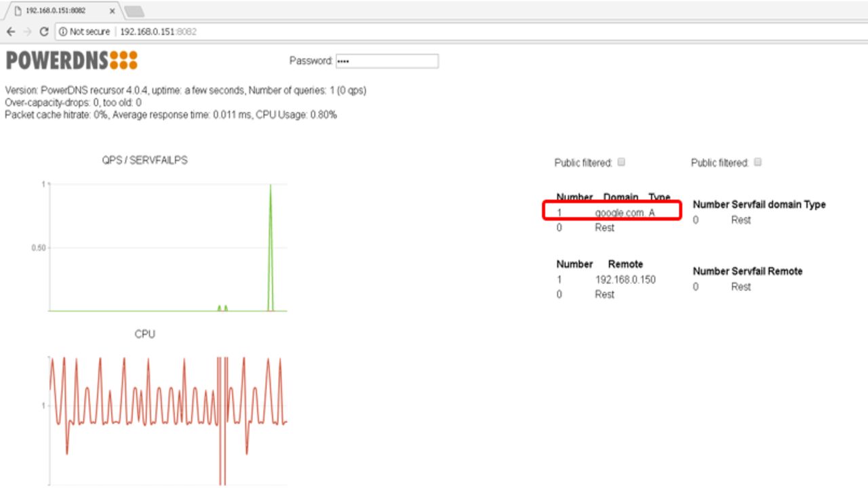This screenshot has height=488, width=868.
Task: Click the Password input field
Action: click(387, 61)
